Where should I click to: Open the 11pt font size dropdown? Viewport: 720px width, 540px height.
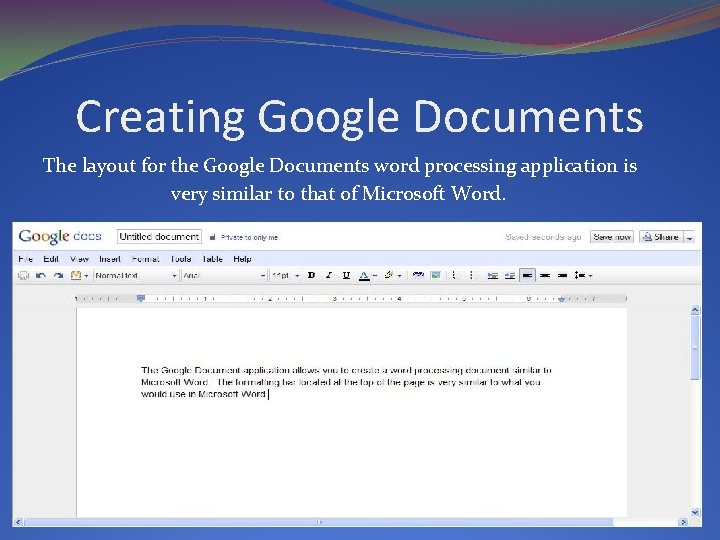tap(285, 276)
